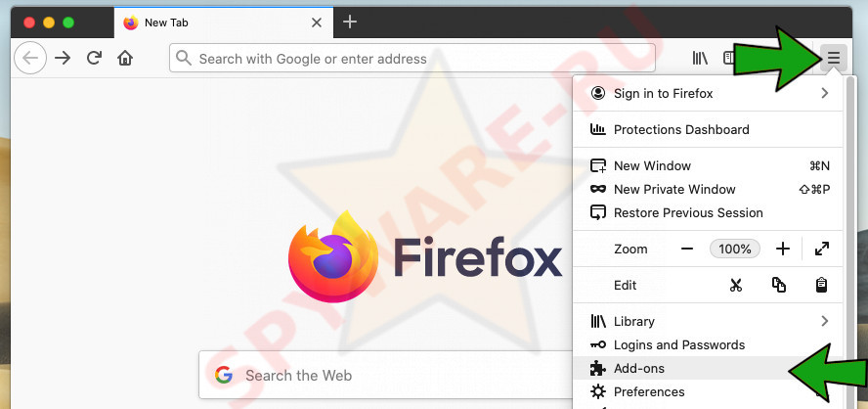Viewport: 868px width, 409px height.
Task: Choose New Private Window
Action: [708, 190]
